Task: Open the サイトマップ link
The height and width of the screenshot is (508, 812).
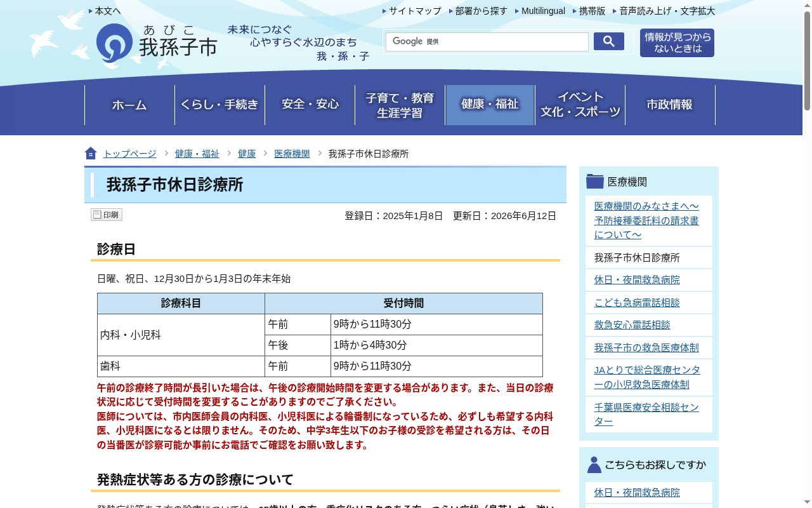Action: [x=415, y=11]
